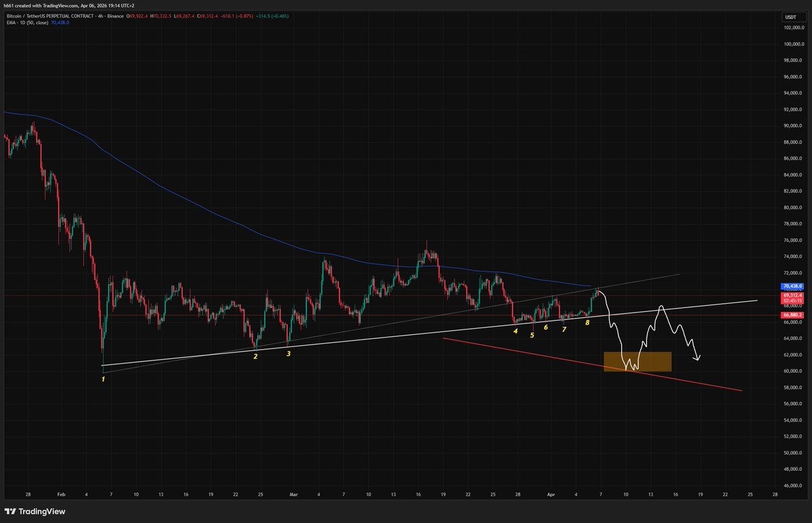Click the Mar label on the time axis
The width and height of the screenshot is (812, 523).
pos(294,495)
